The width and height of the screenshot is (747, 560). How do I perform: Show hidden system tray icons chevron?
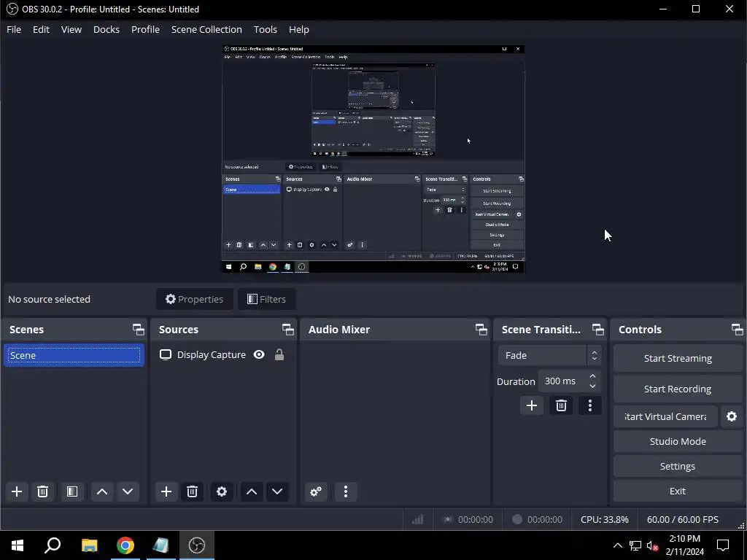click(x=617, y=545)
